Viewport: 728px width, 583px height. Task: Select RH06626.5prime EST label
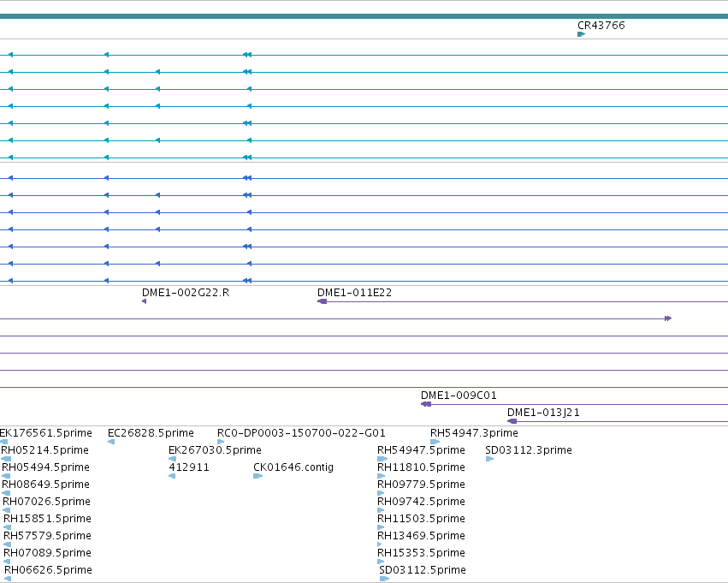[x=48, y=570]
